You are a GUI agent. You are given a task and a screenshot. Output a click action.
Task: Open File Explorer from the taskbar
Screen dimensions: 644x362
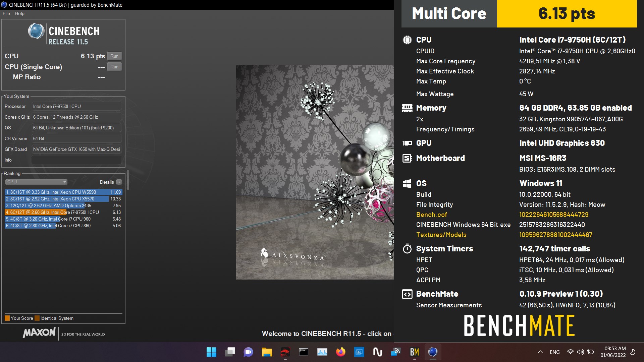click(x=267, y=352)
